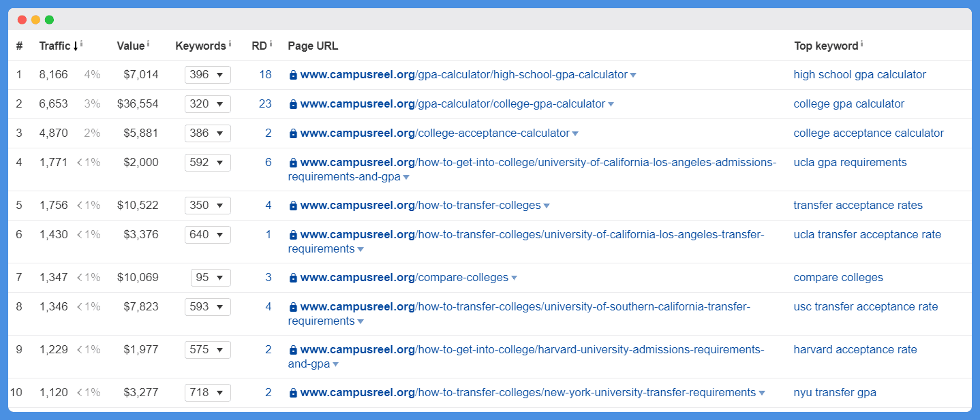The width and height of the screenshot is (980, 420).
Task: Expand arrow after new-york-university-transfer-requirements URL
Action: 761,393
